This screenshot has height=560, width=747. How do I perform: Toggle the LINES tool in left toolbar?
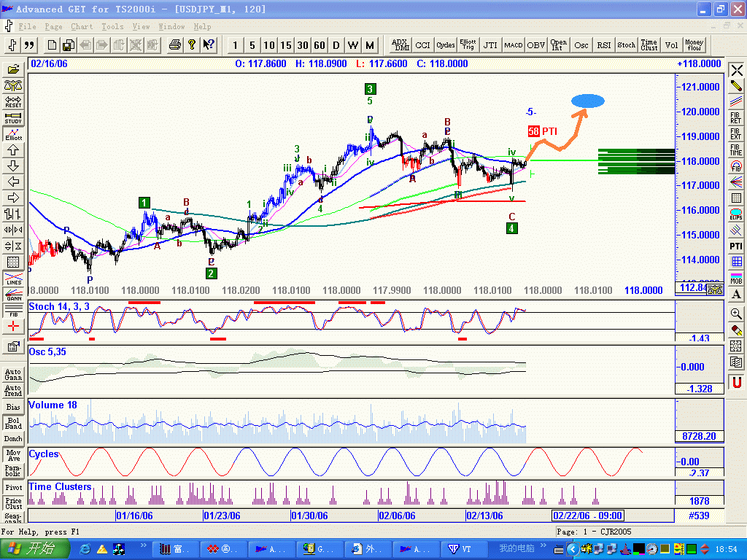tap(13, 279)
